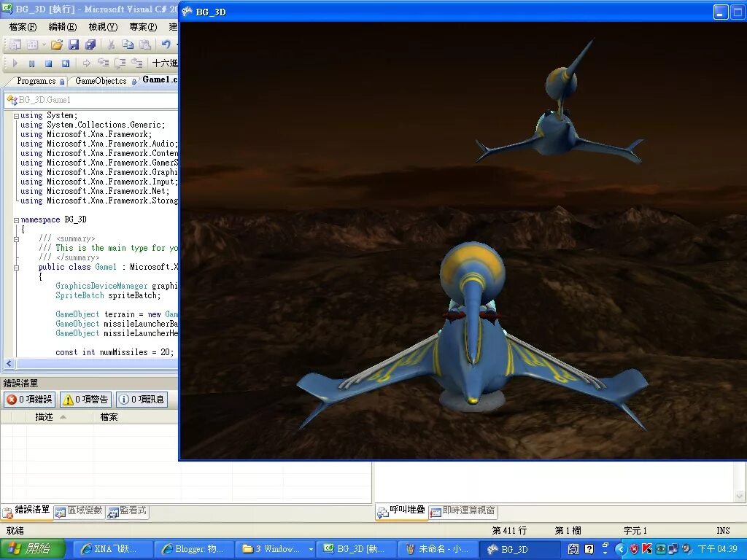Switch to the Program.cs tab

(x=36, y=81)
